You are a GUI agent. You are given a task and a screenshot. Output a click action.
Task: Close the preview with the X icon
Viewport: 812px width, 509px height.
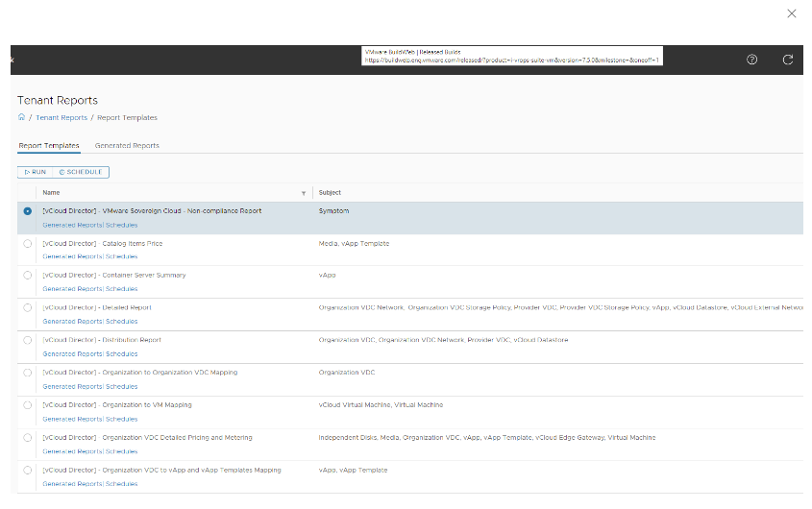pyautogui.click(x=791, y=13)
